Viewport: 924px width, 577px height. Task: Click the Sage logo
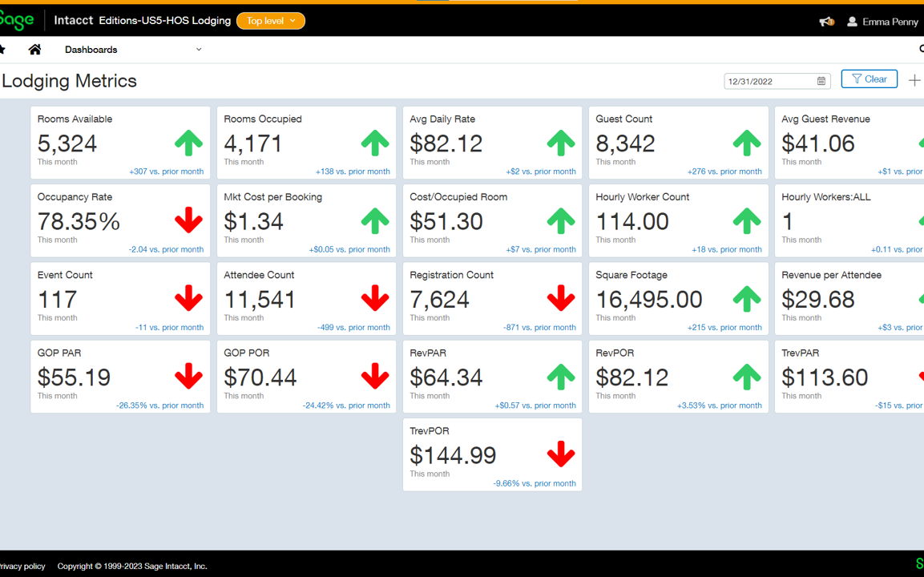point(17,20)
